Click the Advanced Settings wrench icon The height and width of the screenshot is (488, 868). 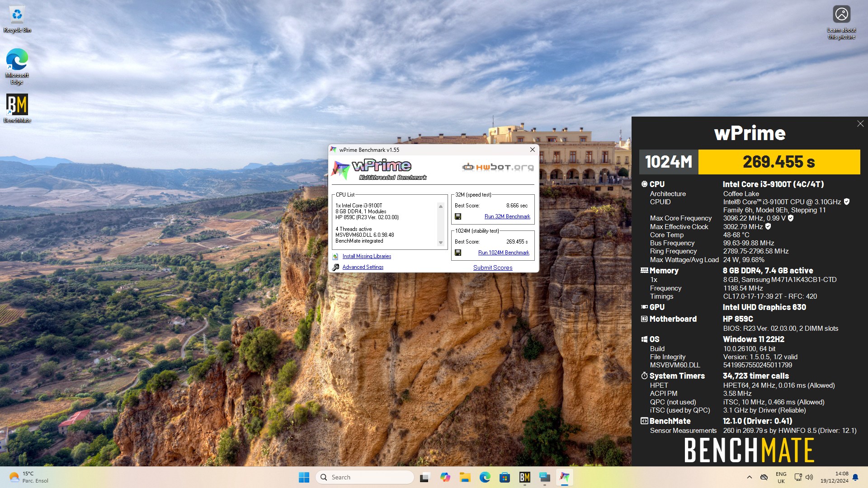coord(335,267)
